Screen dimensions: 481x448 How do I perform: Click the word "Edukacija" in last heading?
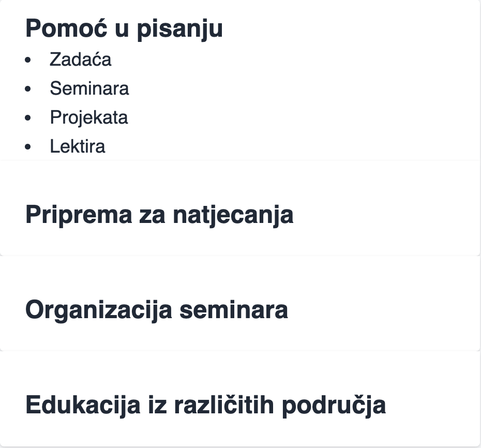tap(83, 405)
